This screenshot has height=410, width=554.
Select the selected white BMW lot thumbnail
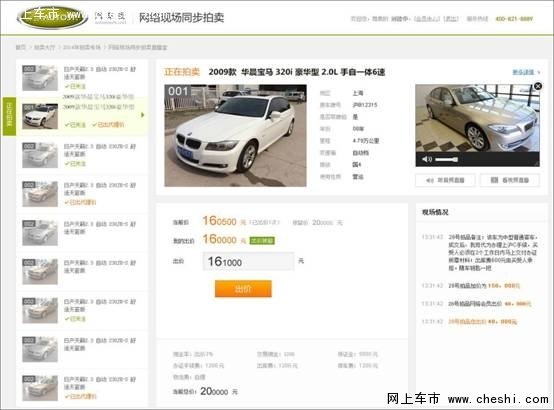40,116
